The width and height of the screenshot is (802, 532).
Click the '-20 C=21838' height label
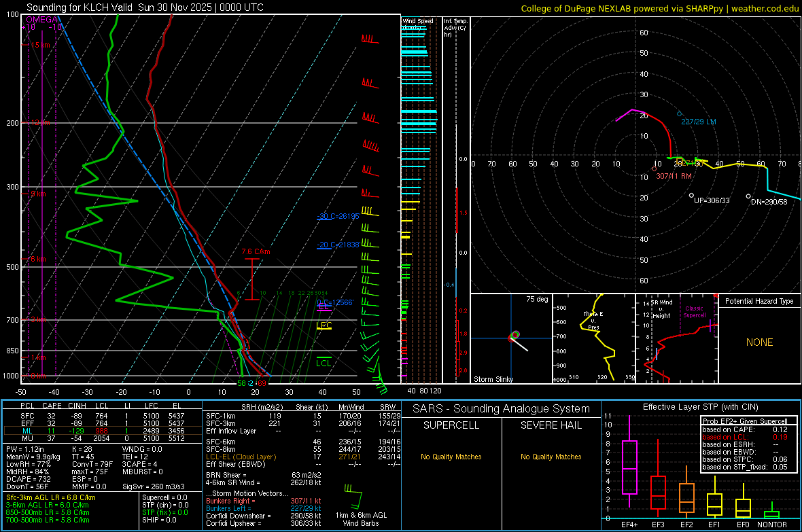pyautogui.click(x=338, y=245)
